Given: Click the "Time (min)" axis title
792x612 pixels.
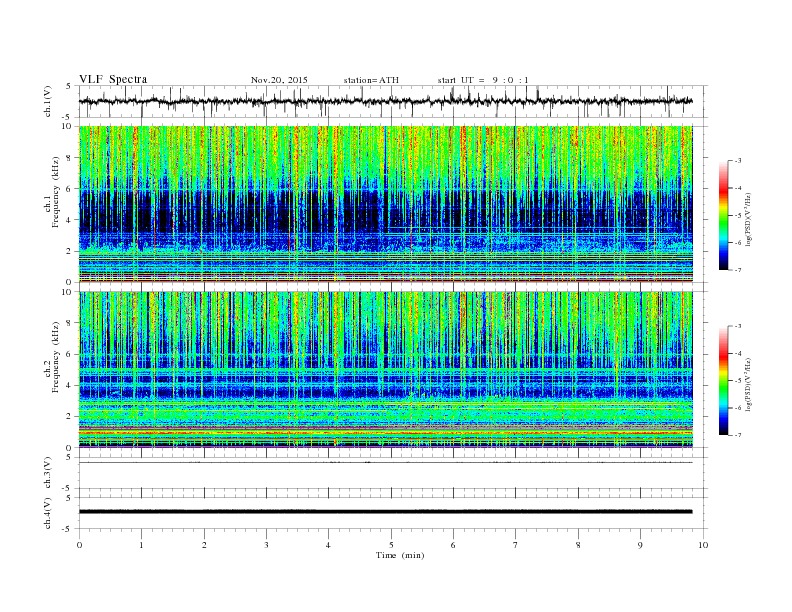Looking at the screenshot, I should (400, 555).
